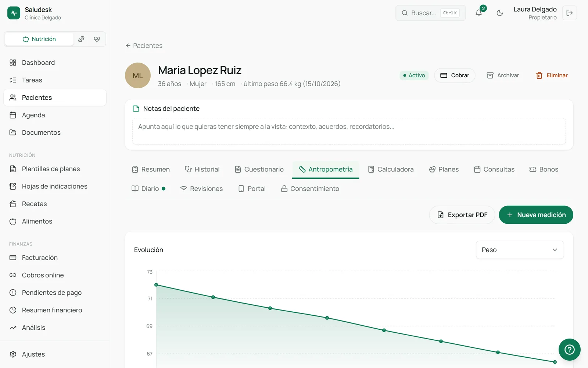Switch to the fitness module icon
The image size is (588, 368).
(x=82, y=39)
